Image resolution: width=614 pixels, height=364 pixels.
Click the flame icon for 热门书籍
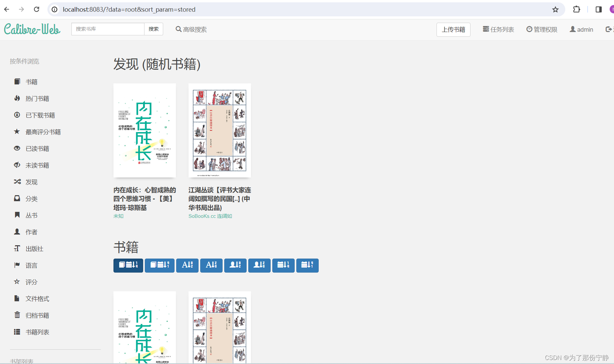[x=17, y=98]
